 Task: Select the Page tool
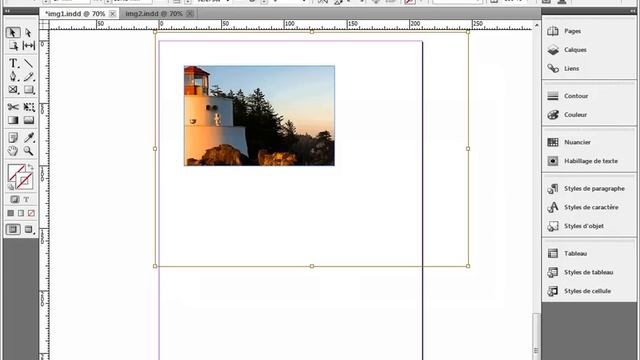click(13, 45)
